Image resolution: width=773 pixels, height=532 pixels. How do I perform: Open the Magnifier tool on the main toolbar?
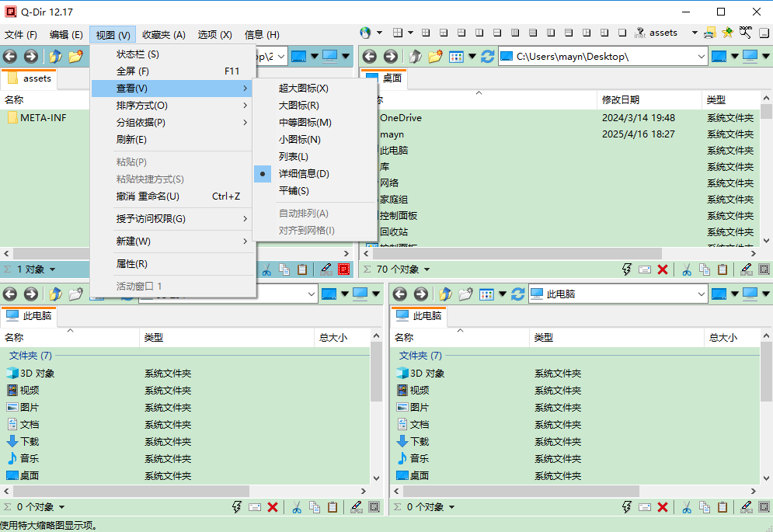[745, 33]
